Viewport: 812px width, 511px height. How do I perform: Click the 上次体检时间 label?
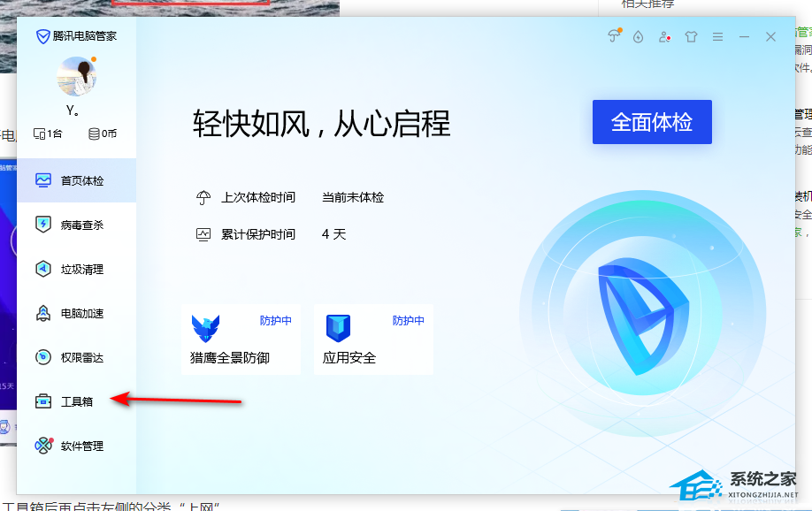pyautogui.click(x=258, y=197)
